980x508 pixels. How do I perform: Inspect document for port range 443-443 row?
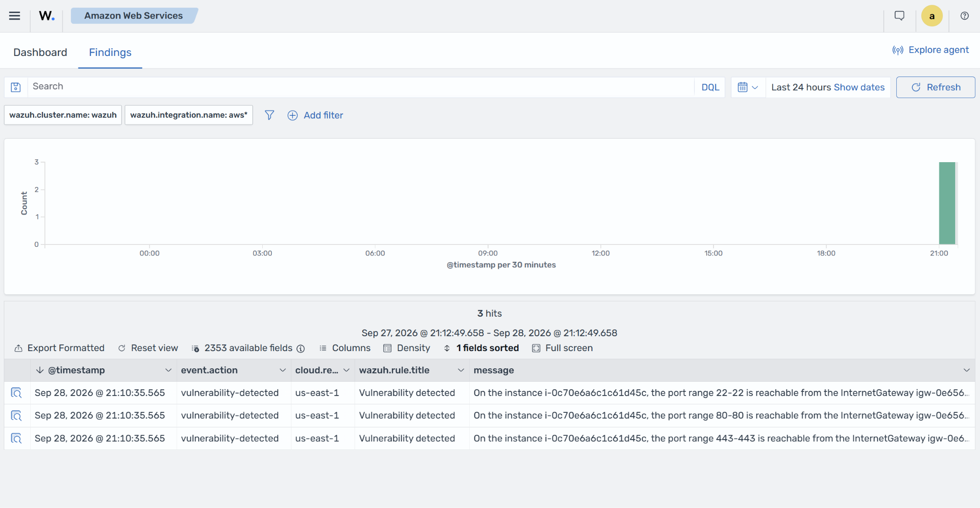point(16,438)
